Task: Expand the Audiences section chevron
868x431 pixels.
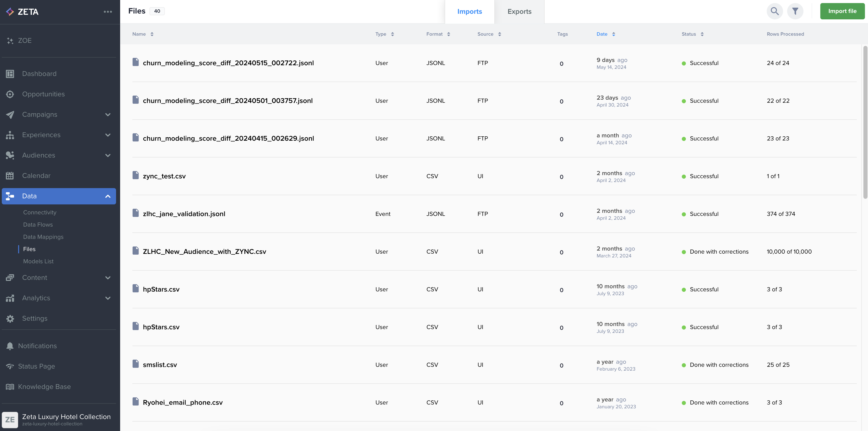Action: [x=108, y=155]
